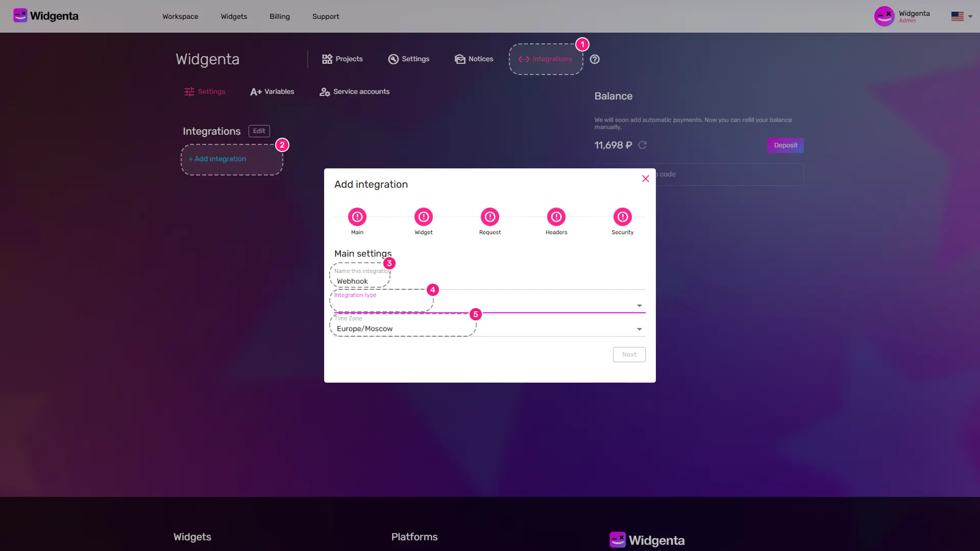Switch to the Variables tab

click(272, 91)
